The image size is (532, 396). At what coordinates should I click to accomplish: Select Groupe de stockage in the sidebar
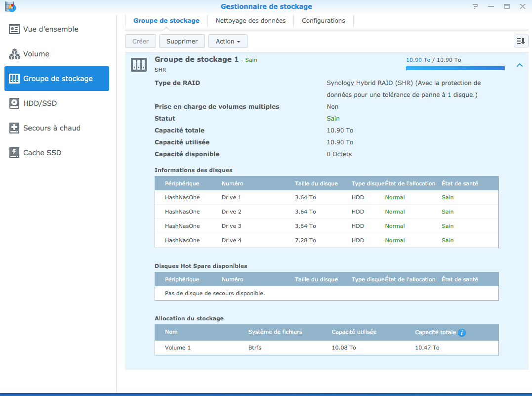tap(57, 79)
